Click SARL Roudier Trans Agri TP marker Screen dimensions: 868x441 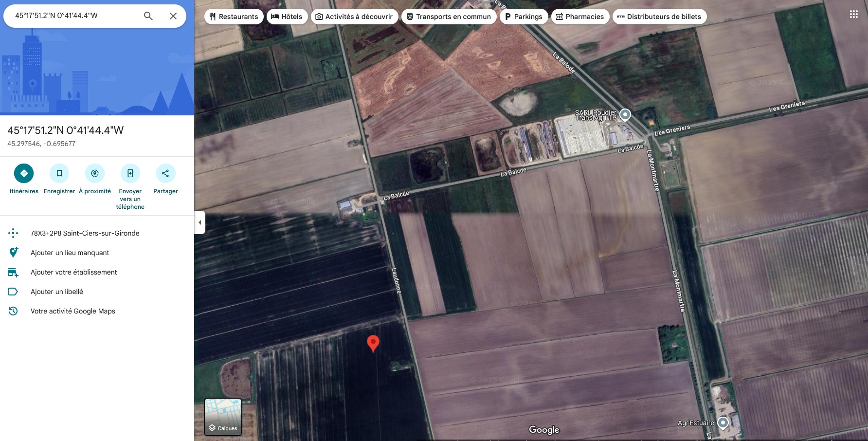click(625, 115)
